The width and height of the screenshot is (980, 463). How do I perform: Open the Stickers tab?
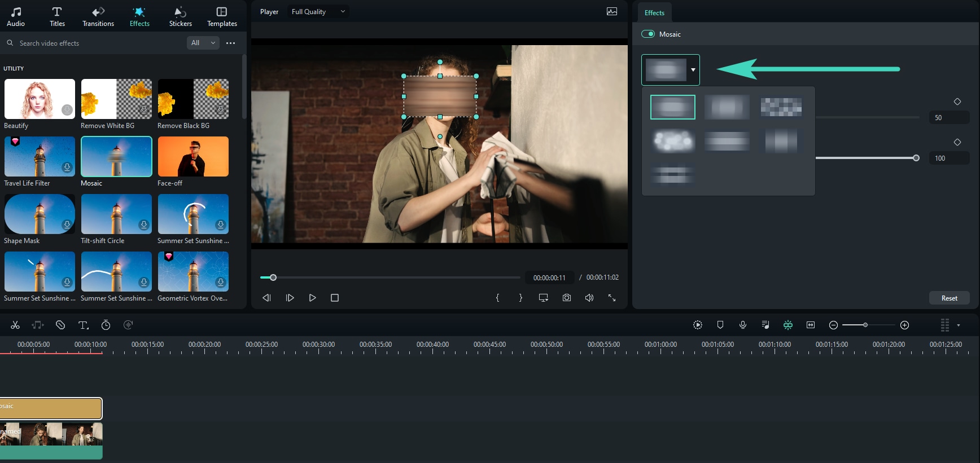[x=180, y=16]
